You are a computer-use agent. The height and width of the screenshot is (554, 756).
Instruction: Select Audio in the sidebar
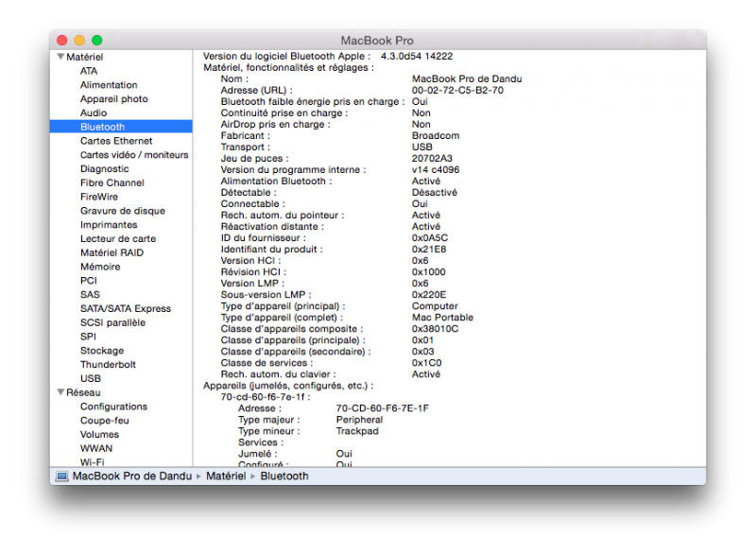click(94, 113)
